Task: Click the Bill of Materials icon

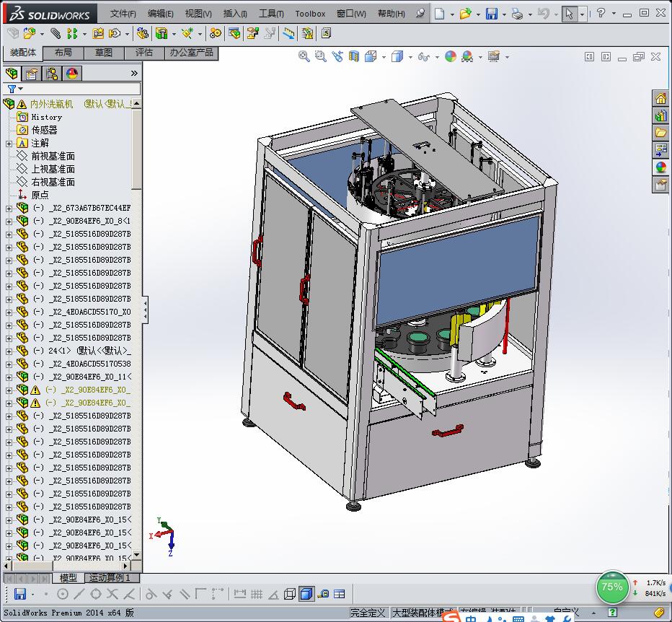Action: 234,33
